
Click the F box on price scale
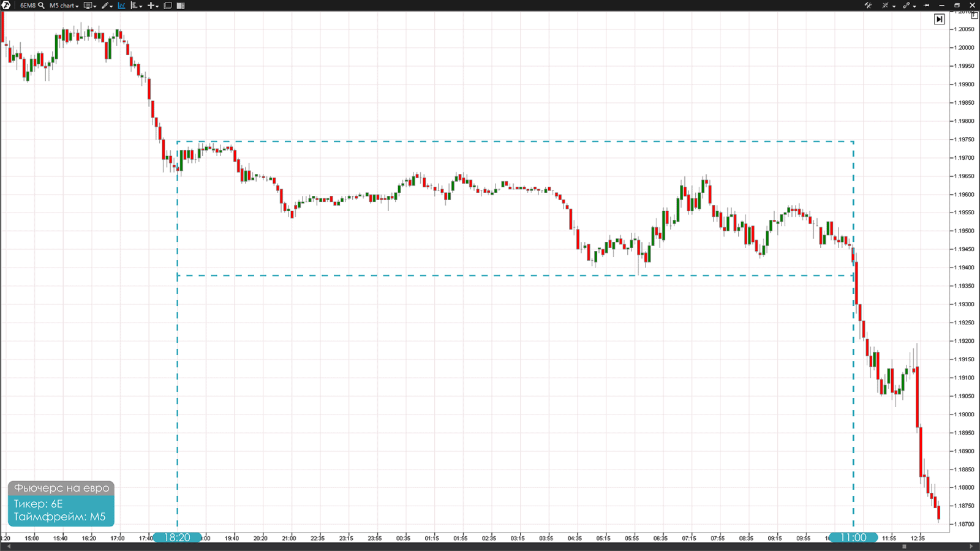[974, 15]
